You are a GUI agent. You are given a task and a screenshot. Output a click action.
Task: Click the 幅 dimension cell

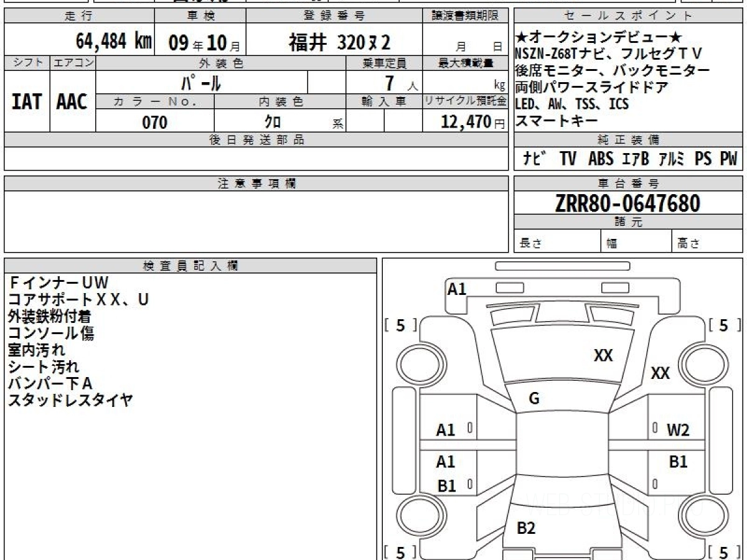point(636,242)
